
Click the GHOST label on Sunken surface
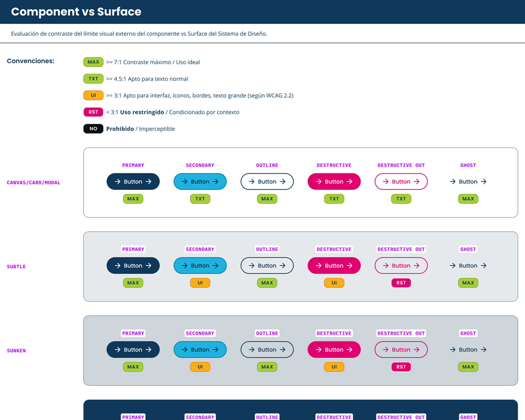(x=468, y=333)
